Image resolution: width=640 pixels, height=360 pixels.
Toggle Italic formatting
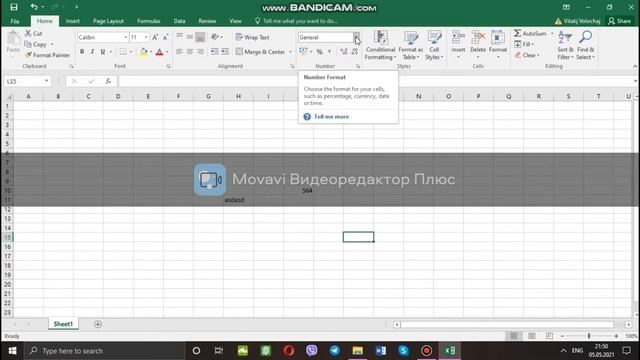92,52
